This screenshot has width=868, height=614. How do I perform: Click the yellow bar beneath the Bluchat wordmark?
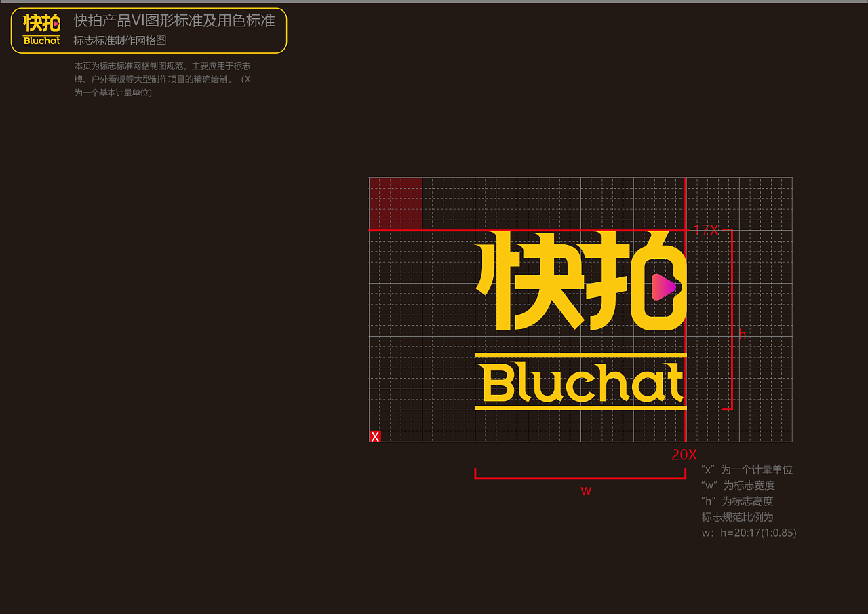[x=580, y=407]
